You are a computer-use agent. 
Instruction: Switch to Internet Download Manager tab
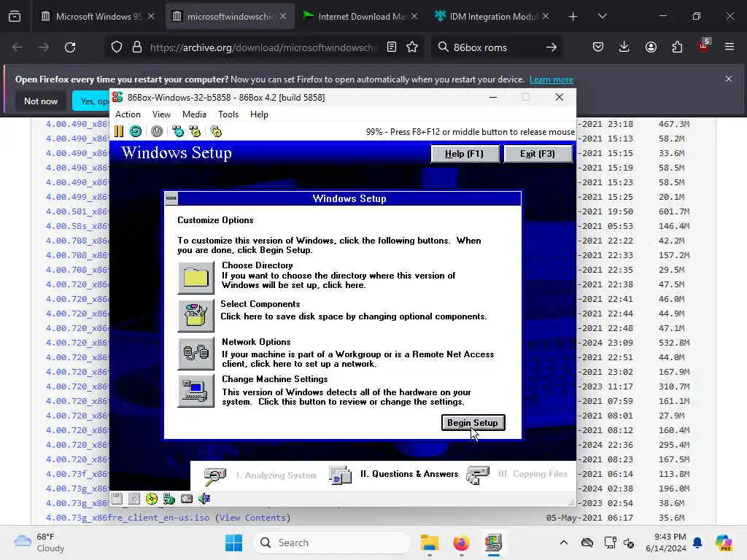coord(360,16)
